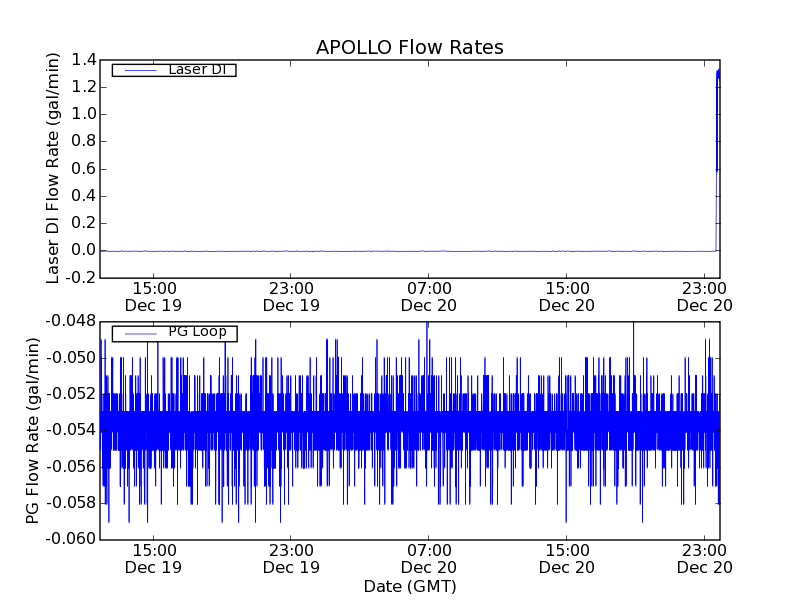Click 15:00 Dec 20 label under the lower plot

567,558
